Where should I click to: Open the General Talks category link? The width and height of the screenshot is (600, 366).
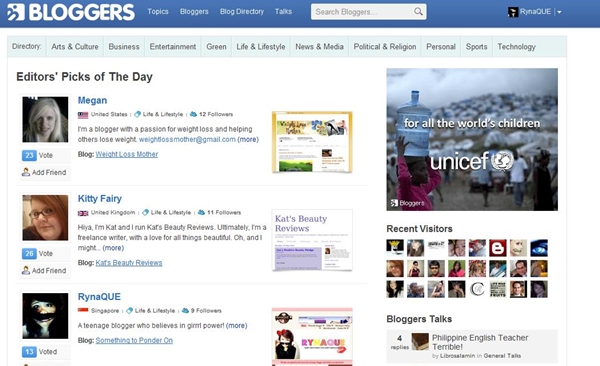(502, 356)
